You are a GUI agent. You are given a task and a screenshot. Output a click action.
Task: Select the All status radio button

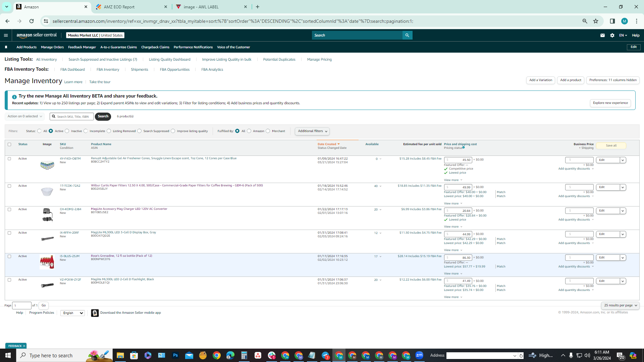tap(39, 131)
